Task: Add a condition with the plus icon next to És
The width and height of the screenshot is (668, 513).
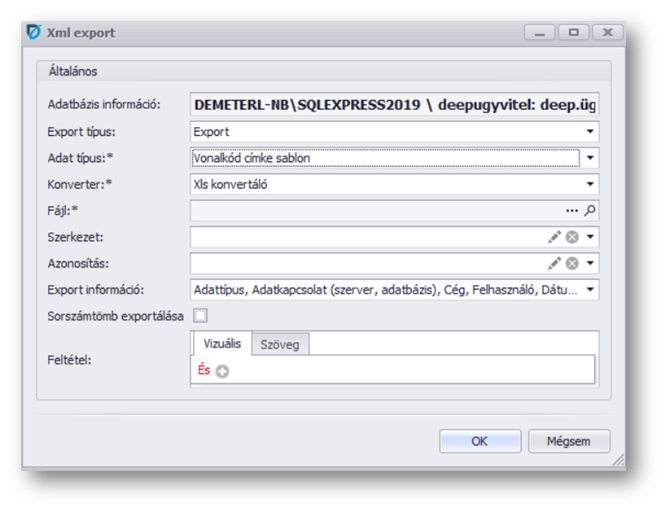Action: [222, 372]
